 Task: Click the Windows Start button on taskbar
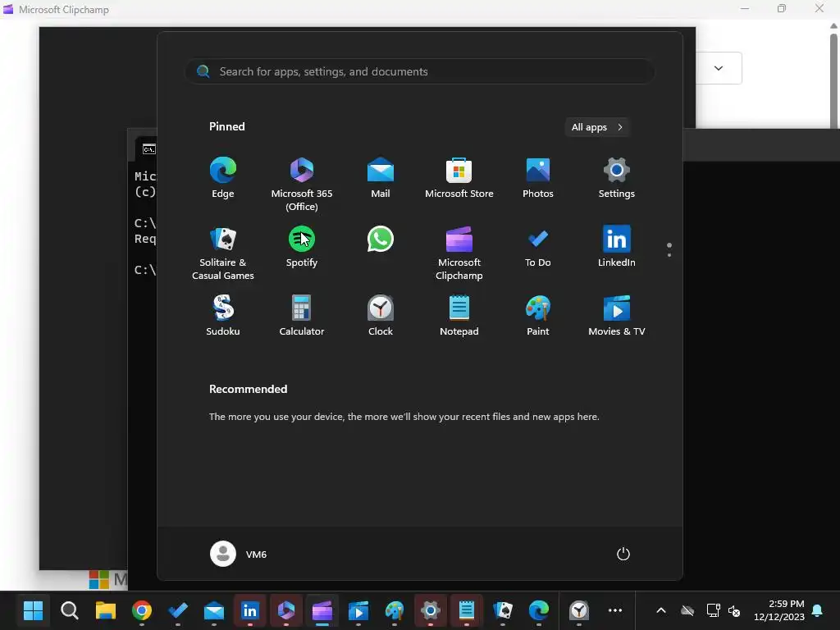[33, 610]
